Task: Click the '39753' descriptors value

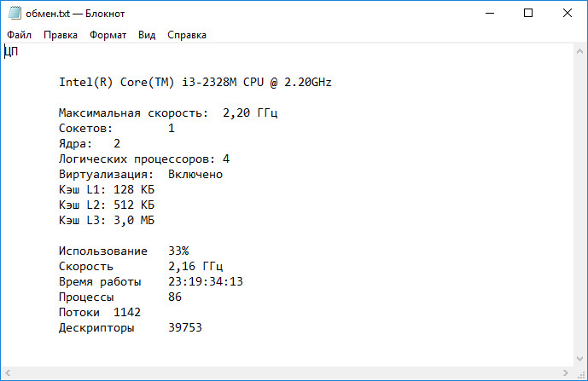Action: pyautogui.click(x=185, y=328)
